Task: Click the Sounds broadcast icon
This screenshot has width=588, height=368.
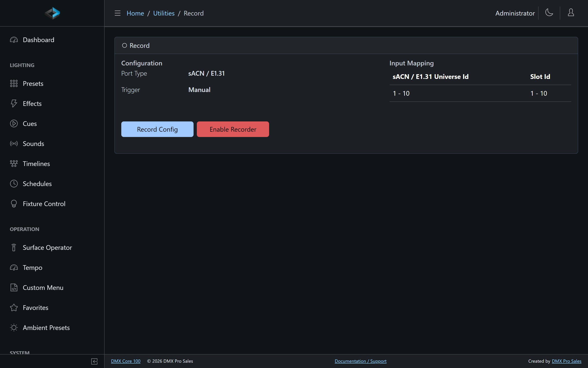Action: (x=14, y=144)
